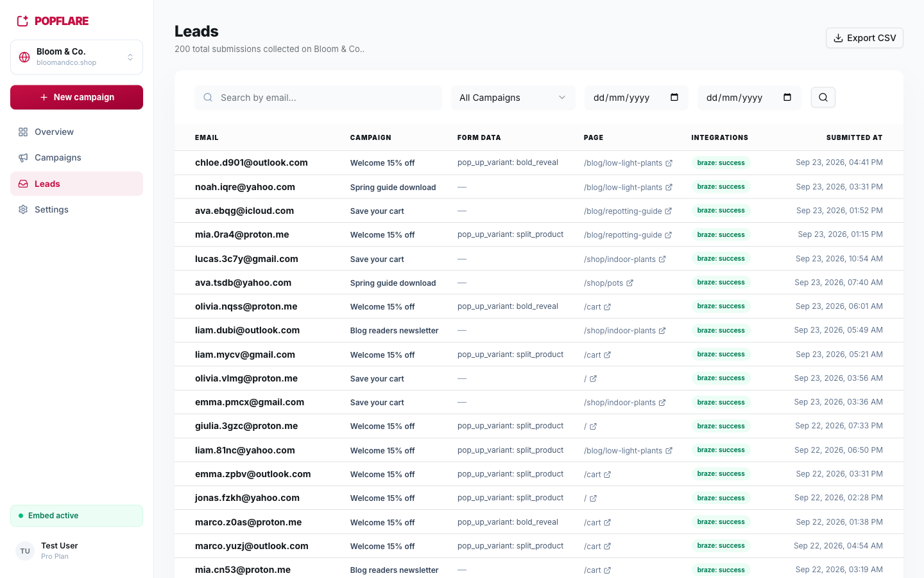The width and height of the screenshot is (924, 578).
Task: Select email noah.iqre@yahoo.com
Action: (245, 187)
